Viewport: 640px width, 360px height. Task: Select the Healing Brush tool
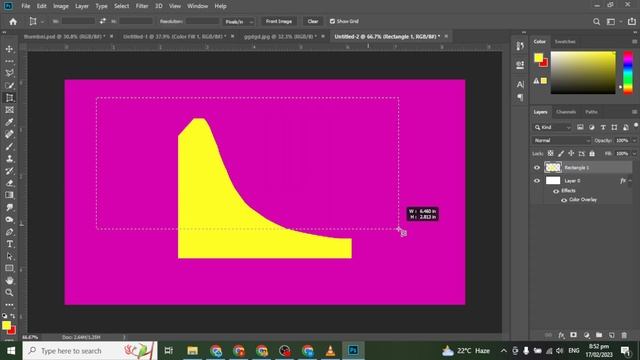9,134
